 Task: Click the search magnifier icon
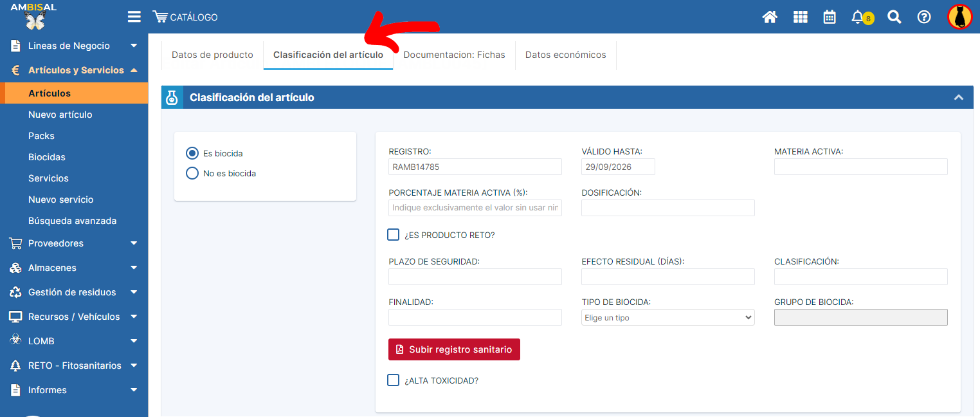[x=894, y=17]
